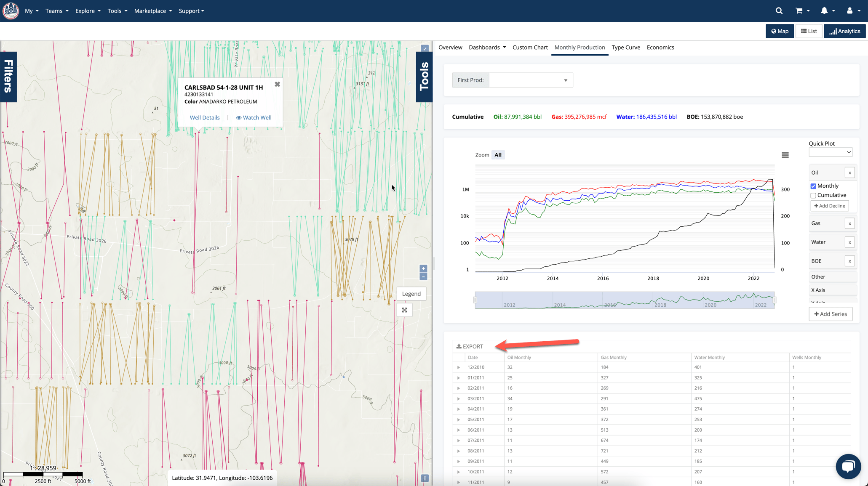Switch to the Type Curve tab

(x=625, y=48)
